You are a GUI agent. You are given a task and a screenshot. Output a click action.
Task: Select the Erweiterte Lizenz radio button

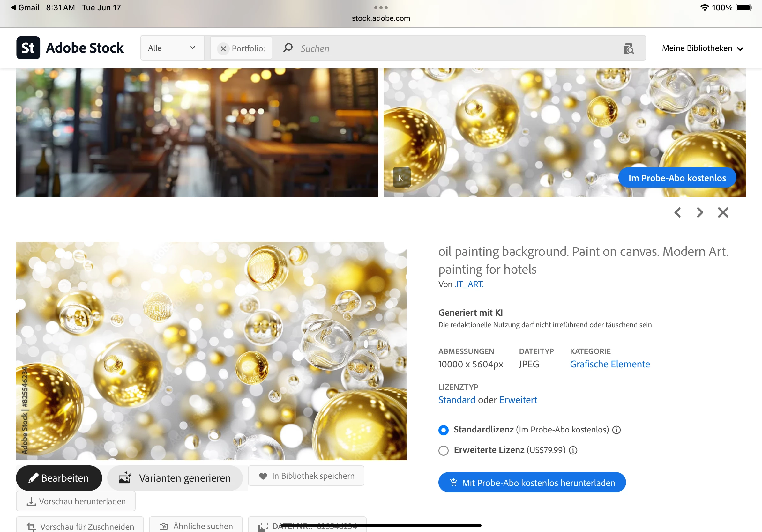pyautogui.click(x=444, y=450)
